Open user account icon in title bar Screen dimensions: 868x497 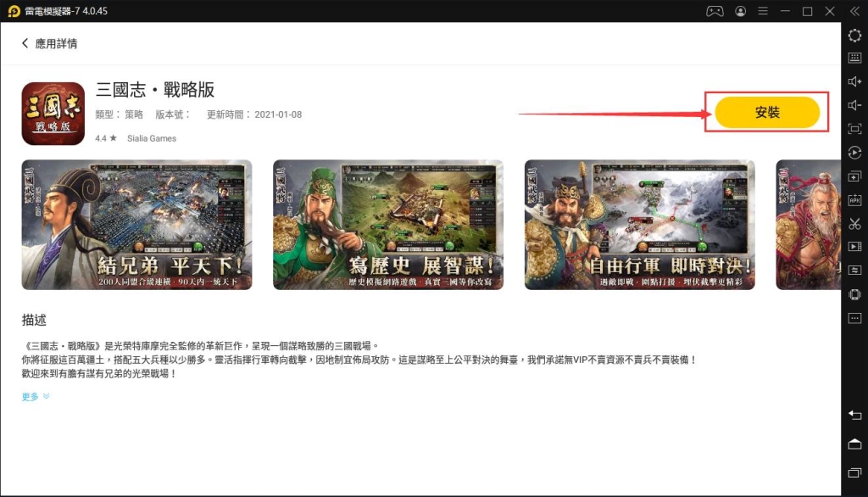740,11
